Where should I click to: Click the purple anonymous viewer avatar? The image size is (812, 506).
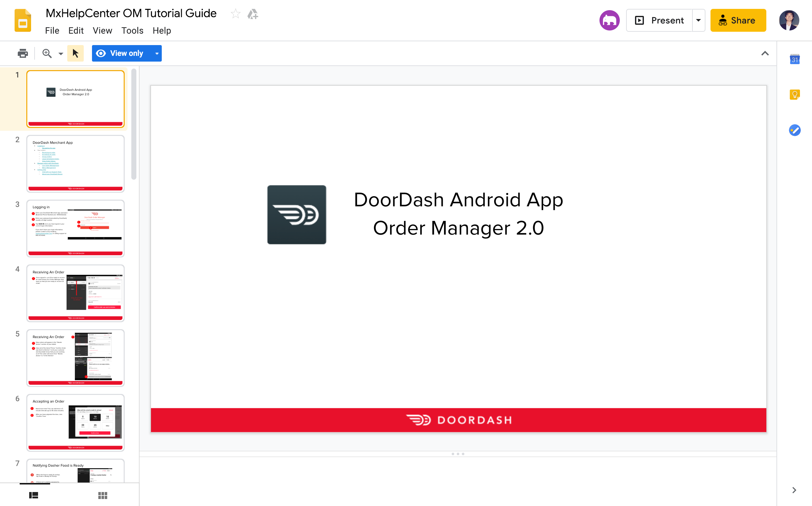609,20
